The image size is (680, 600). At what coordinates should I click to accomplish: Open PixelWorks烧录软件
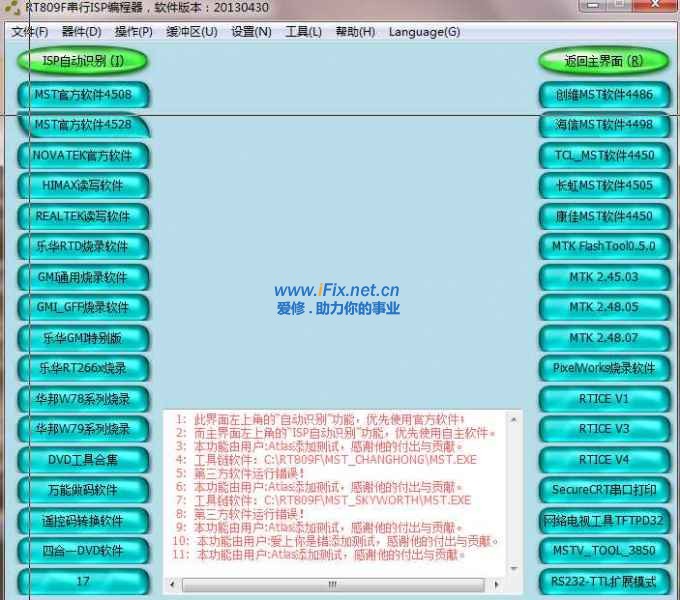(x=604, y=368)
